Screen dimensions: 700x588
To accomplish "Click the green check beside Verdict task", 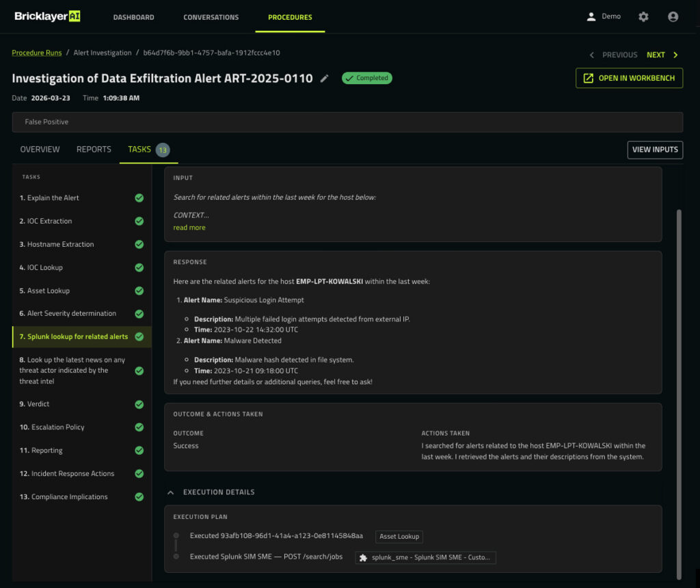I will tap(139, 404).
